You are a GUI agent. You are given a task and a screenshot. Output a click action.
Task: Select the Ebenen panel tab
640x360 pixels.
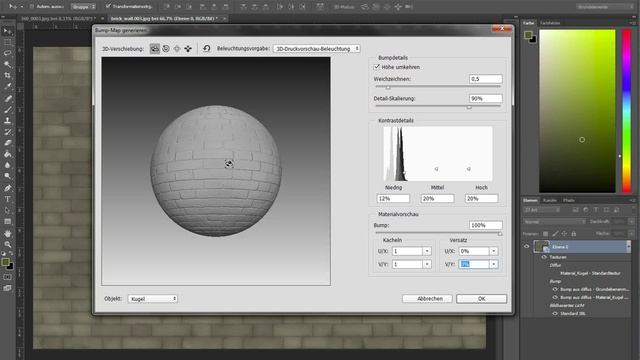coord(530,200)
